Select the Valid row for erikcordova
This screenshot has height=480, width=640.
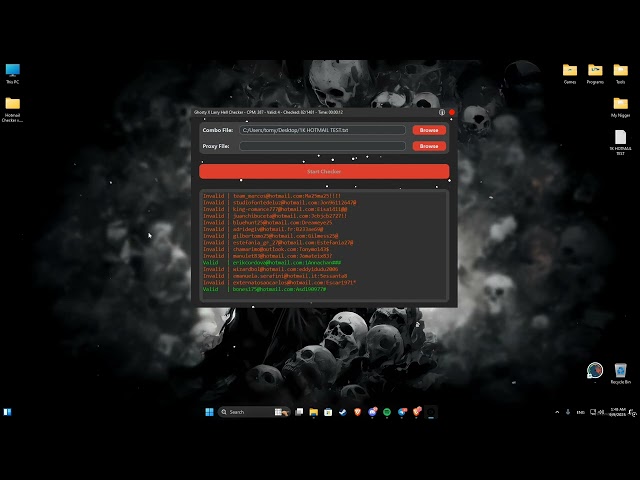272,262
